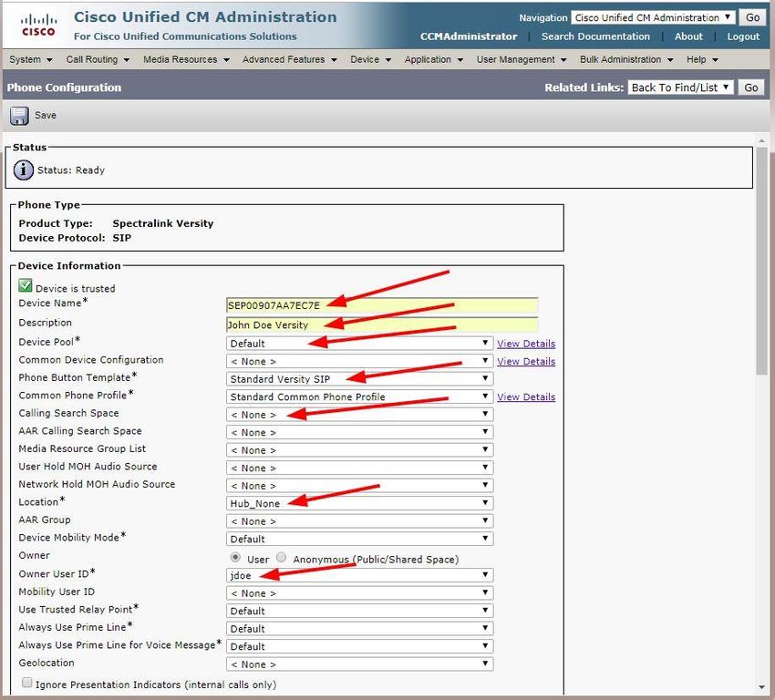Click the vertical scrollbar thumb
Image resolution: width=775 pixels, height=700 pixels.
(761, 261)
